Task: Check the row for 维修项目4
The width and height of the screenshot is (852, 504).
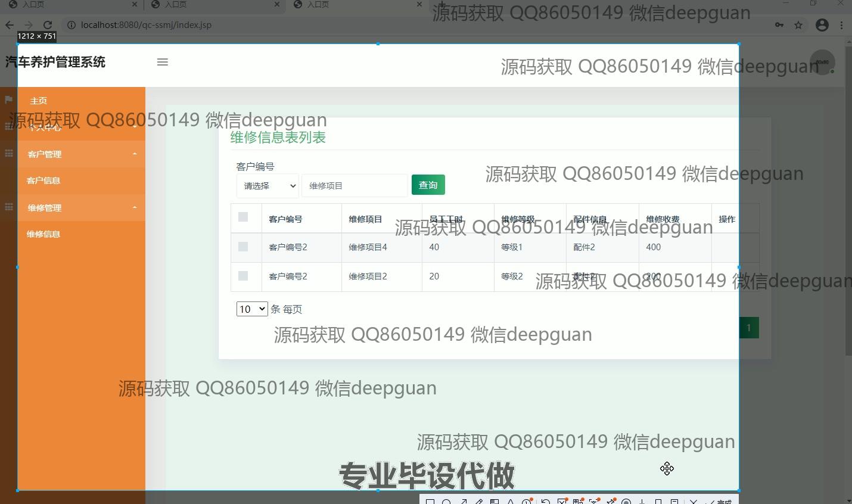Action: click(x=243, y=247)
